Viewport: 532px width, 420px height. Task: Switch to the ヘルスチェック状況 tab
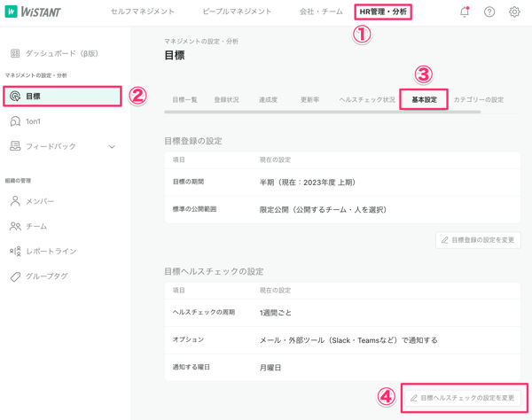pos(367,100)
